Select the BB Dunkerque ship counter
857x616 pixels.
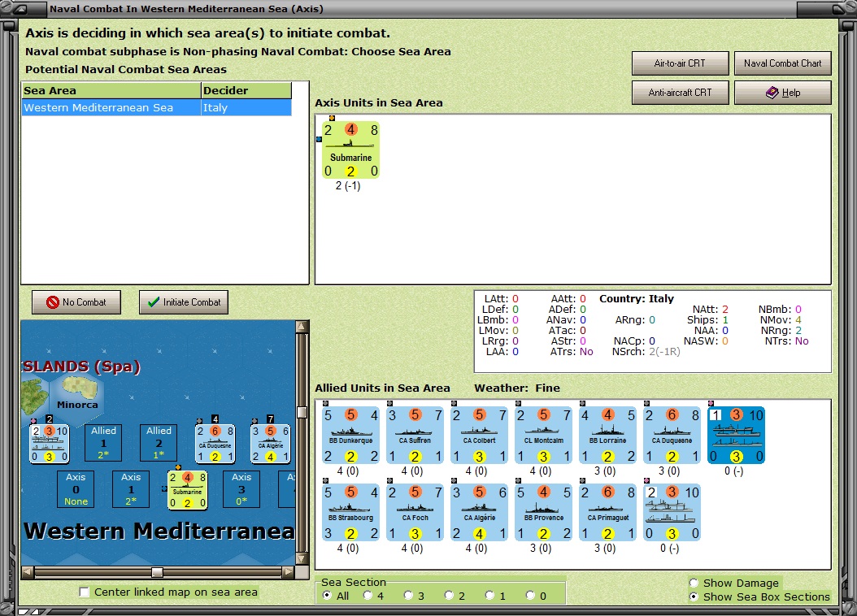click(350, 436)
